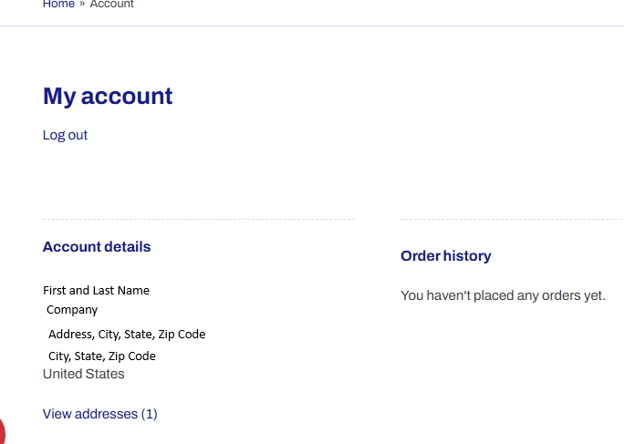Image resolution: width=624 pixels, height=444 pixels.
Task: Click the Account breadcrumb text
Action: coord(112,5)
